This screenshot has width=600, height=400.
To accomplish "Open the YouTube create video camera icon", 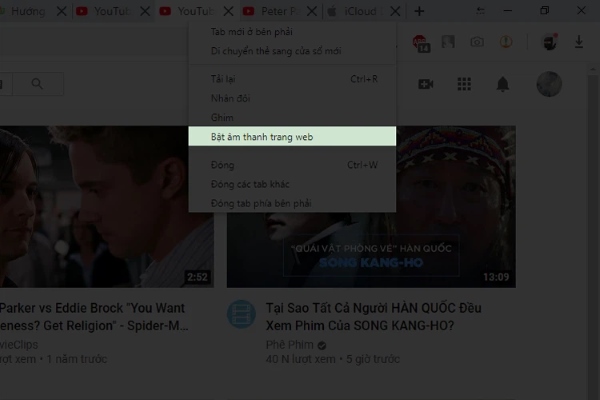I will pyautogui.click(x=426, y=84).
